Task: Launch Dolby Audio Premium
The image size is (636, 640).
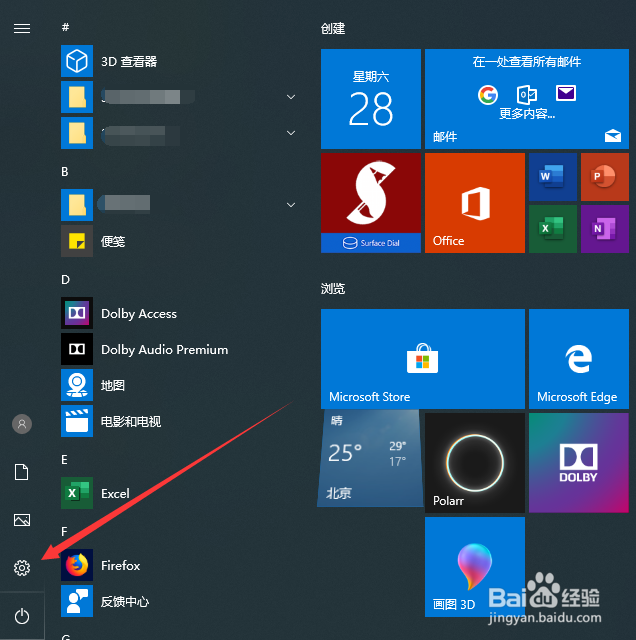Action: [x=179, y=349]
